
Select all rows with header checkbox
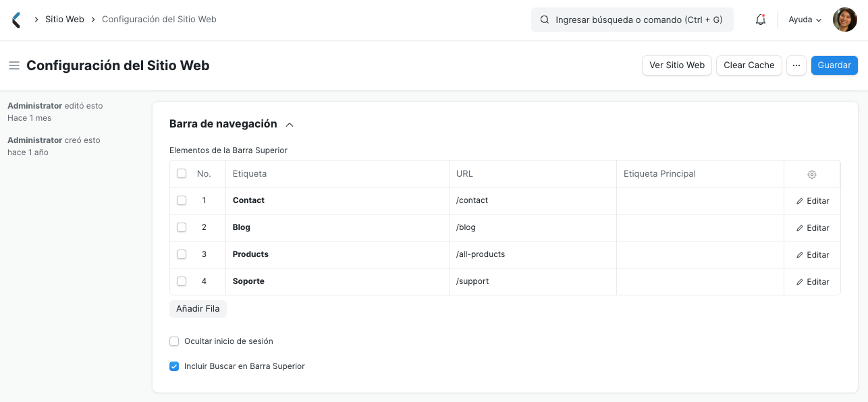[x=182, y=173]
